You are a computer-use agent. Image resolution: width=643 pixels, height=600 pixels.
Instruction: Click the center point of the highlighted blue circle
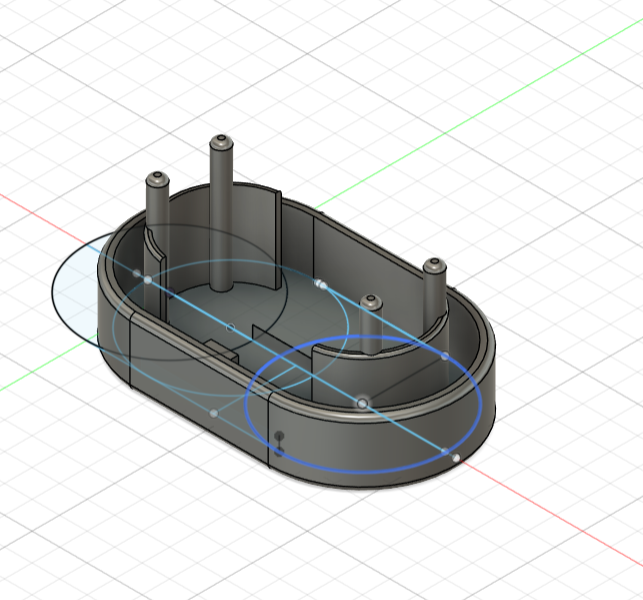tap(362, 404)
